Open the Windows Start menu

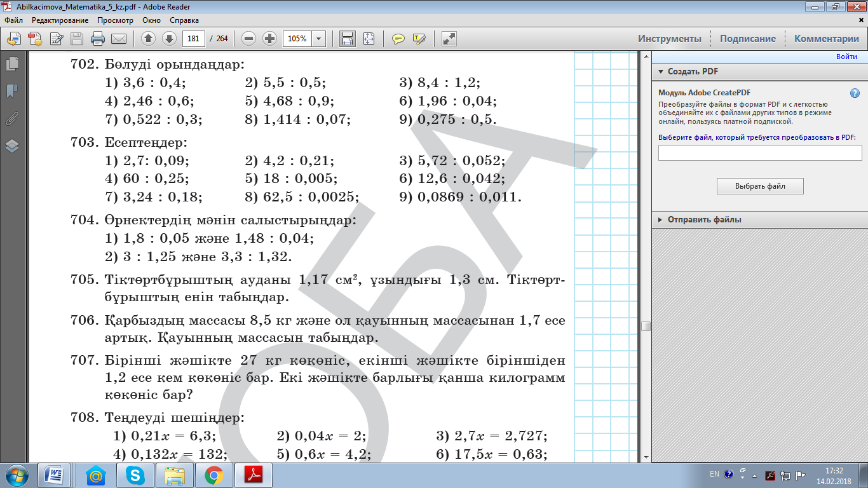coord(17,475)
